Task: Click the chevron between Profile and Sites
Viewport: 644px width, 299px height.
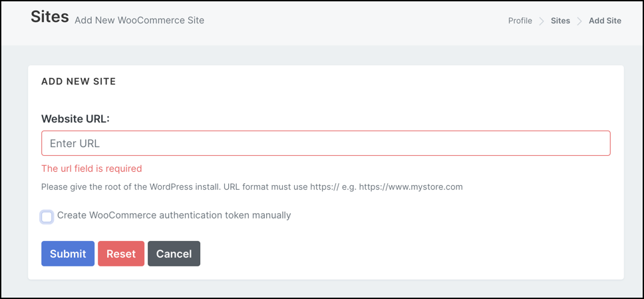Action: coord(542,21)
